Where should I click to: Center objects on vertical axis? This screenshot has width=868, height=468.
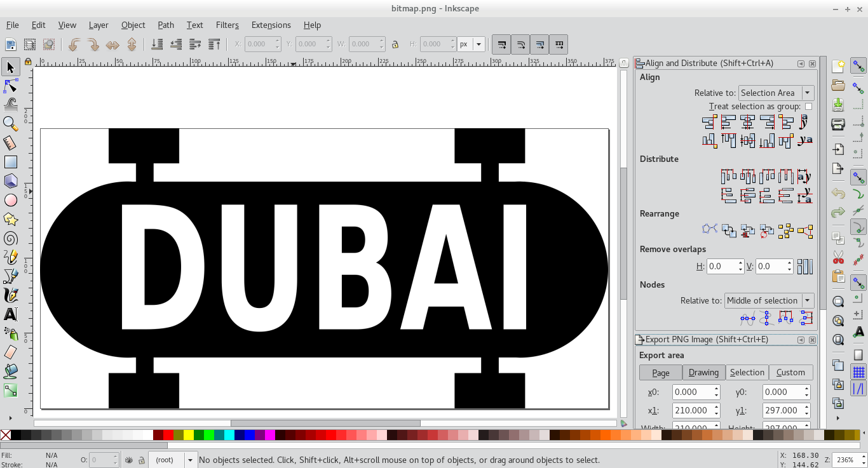coord(747,121)
